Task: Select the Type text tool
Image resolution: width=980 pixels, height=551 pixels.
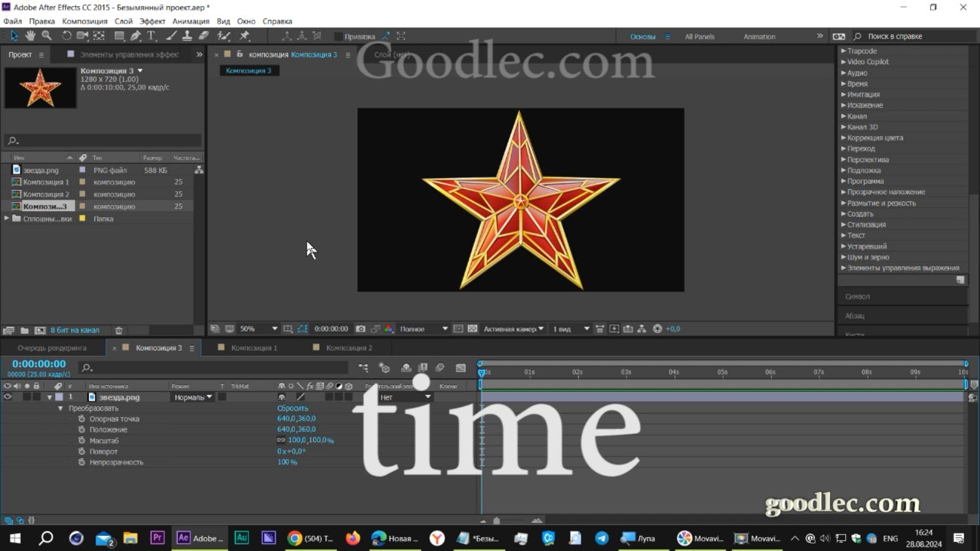Action: coord(151,36)
